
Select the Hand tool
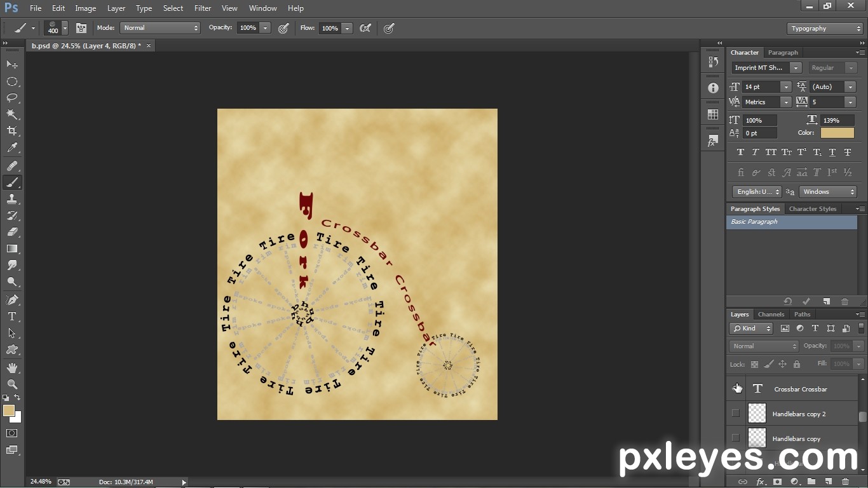point(12,368)
